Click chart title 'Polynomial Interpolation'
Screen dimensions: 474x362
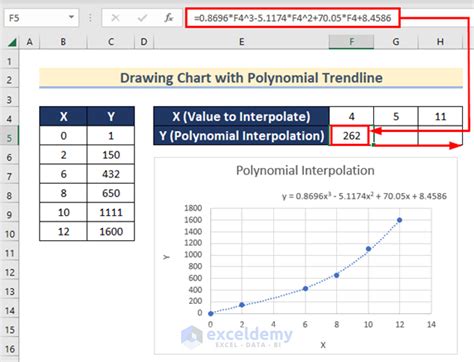coord(305,170)
